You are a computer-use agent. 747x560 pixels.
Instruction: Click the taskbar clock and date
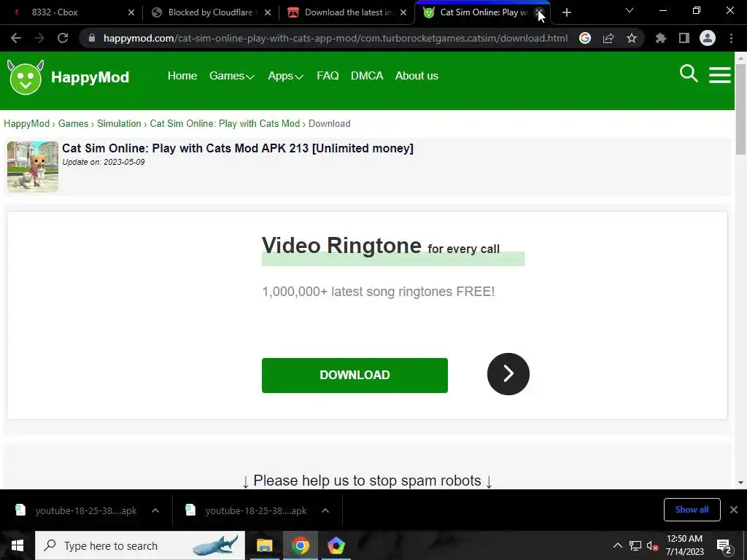[x=684, y=545]
